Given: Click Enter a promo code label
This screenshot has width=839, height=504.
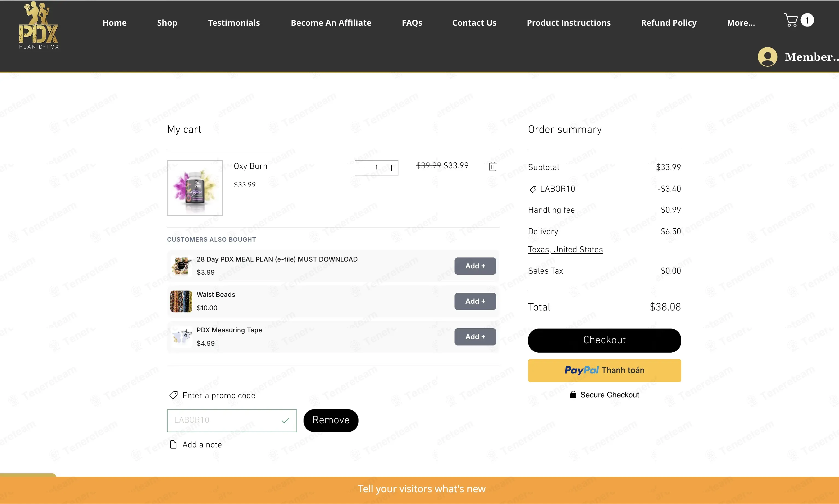Looking at the screenshot, I should click(219, 396).
